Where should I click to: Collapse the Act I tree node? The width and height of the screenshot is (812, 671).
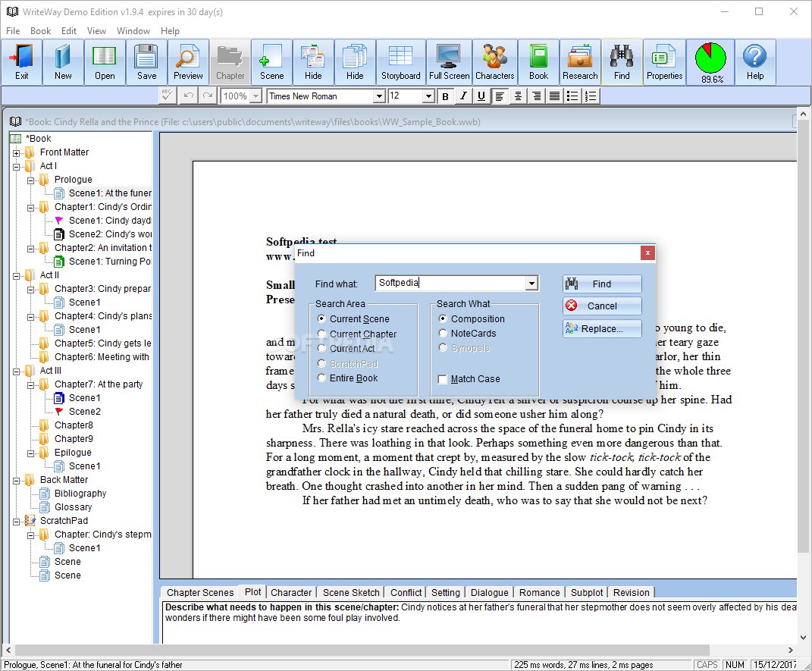(x=17, y=167)
